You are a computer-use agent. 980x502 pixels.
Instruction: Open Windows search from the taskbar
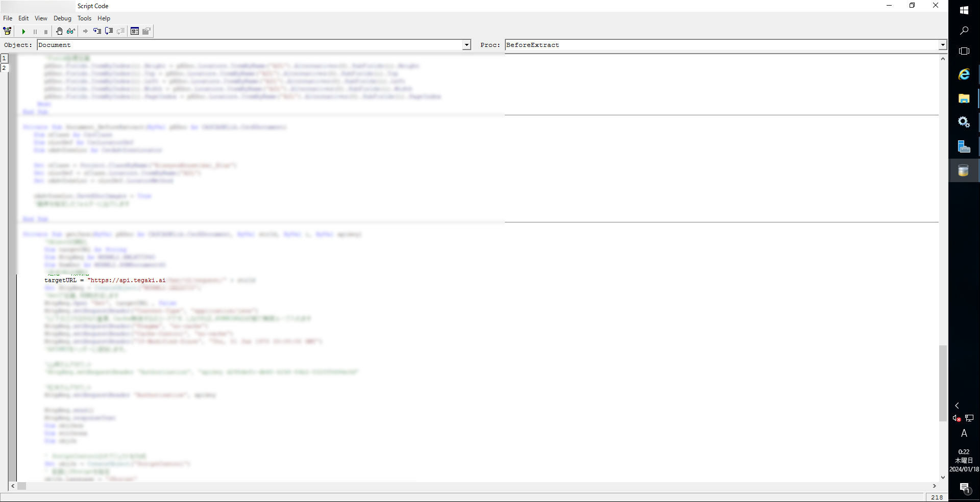(x=964, y=31)
